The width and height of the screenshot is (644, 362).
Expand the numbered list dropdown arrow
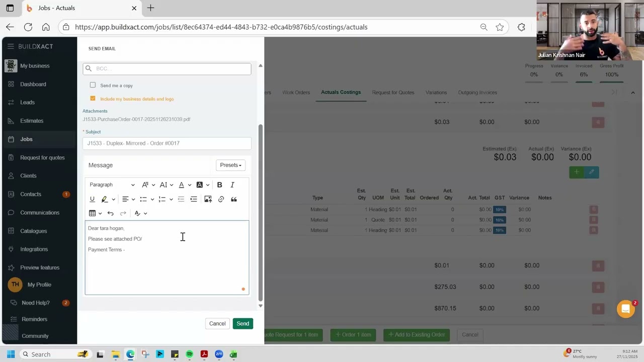(x=171, y=200)
